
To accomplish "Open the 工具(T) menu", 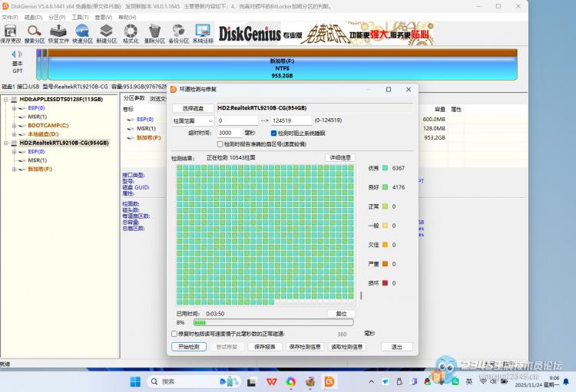I will tap(80, 16).
